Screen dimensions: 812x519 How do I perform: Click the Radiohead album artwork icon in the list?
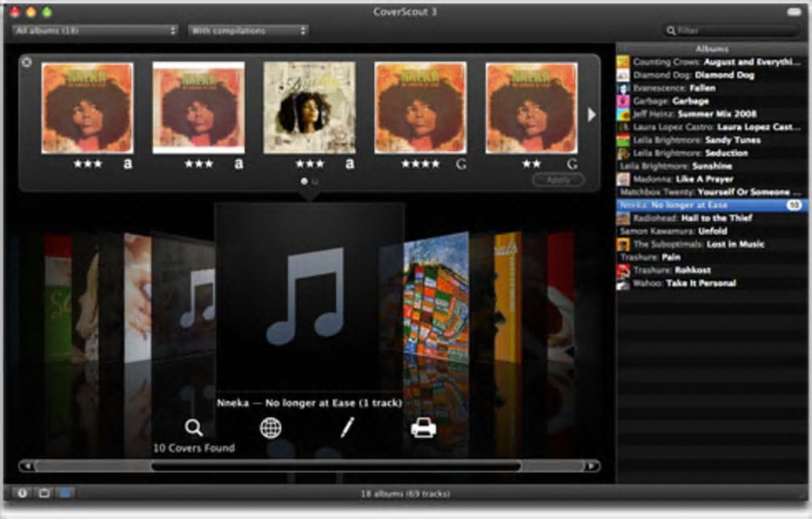623,218
